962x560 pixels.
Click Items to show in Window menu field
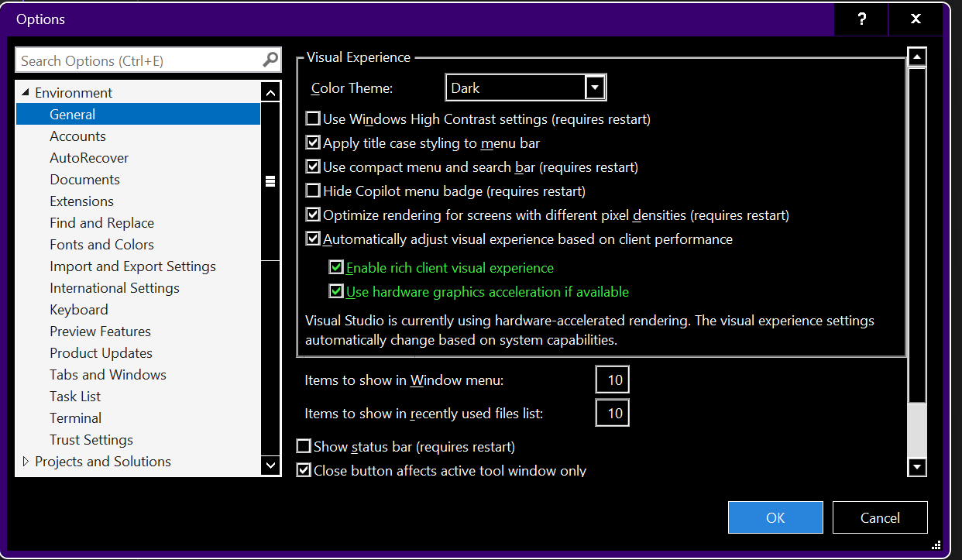click(x=613, y=380)
